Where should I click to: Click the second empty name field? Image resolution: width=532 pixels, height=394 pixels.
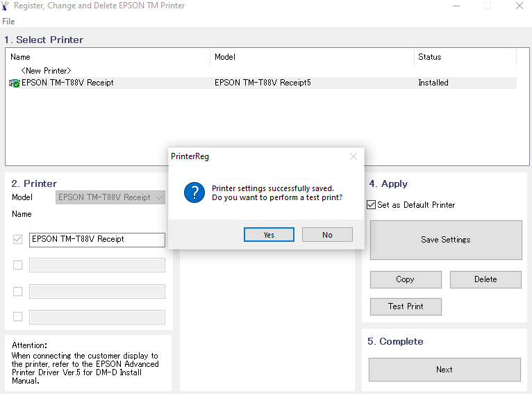click(97, 265)
